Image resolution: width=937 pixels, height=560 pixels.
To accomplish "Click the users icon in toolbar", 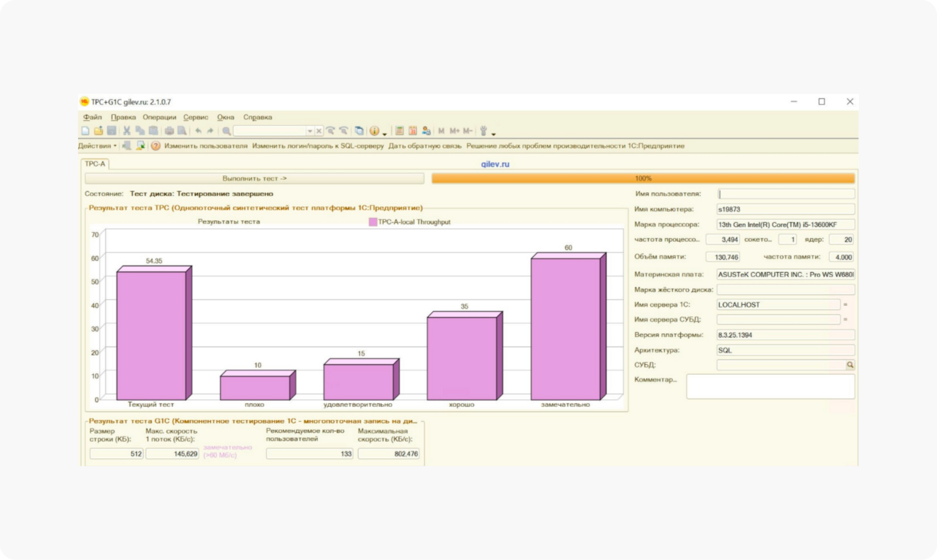I will pyautogui.click(x=426, y=131).
